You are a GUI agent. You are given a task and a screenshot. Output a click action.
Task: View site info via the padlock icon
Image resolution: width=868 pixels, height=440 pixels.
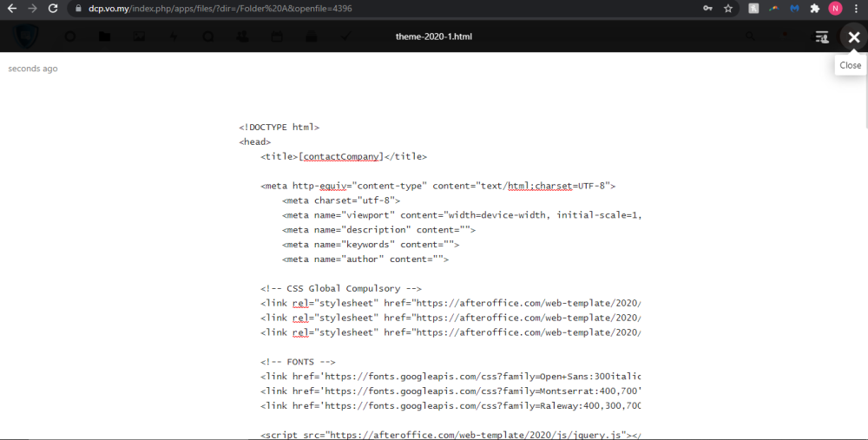point(77,9)
